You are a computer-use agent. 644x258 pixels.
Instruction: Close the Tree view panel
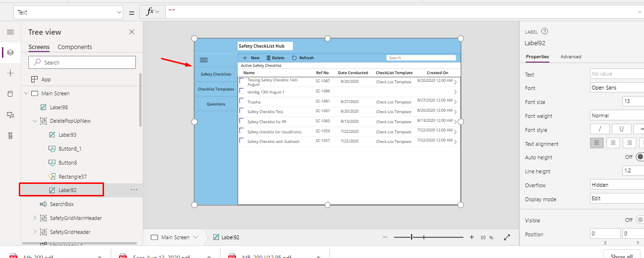[x=131, y=32]
